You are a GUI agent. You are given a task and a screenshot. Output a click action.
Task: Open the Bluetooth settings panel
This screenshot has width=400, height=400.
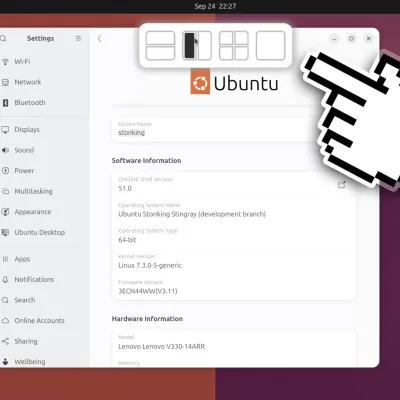coord(40,103)
